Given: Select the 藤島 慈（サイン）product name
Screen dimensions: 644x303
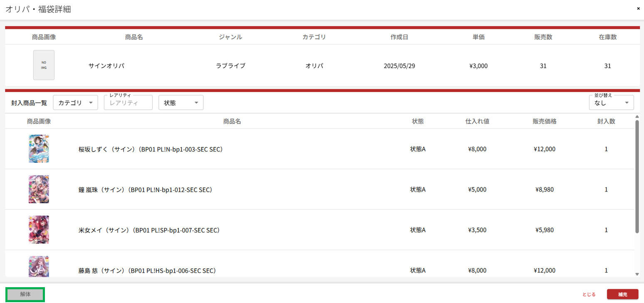Looking at the screenshot, I should [147, 271].
